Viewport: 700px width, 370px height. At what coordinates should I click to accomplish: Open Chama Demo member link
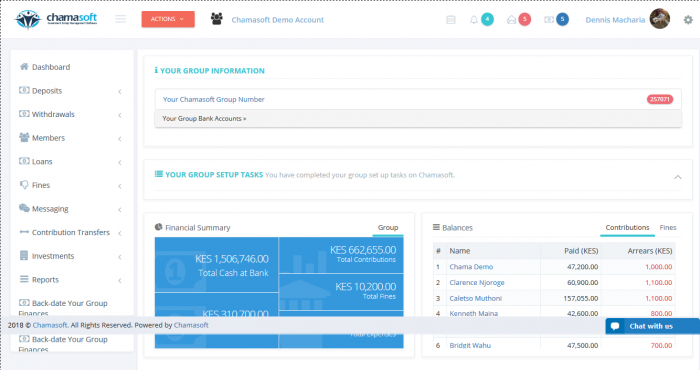tap(471, 266)
